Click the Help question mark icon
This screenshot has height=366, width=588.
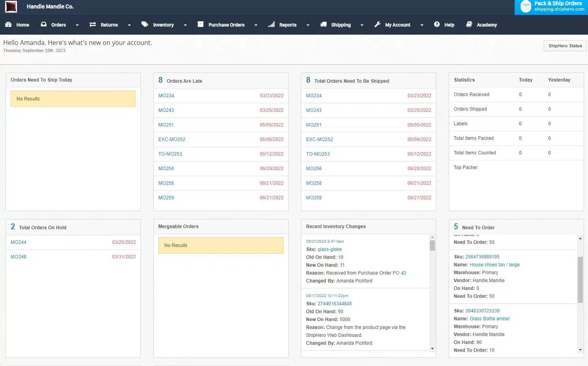pos(437,24)
